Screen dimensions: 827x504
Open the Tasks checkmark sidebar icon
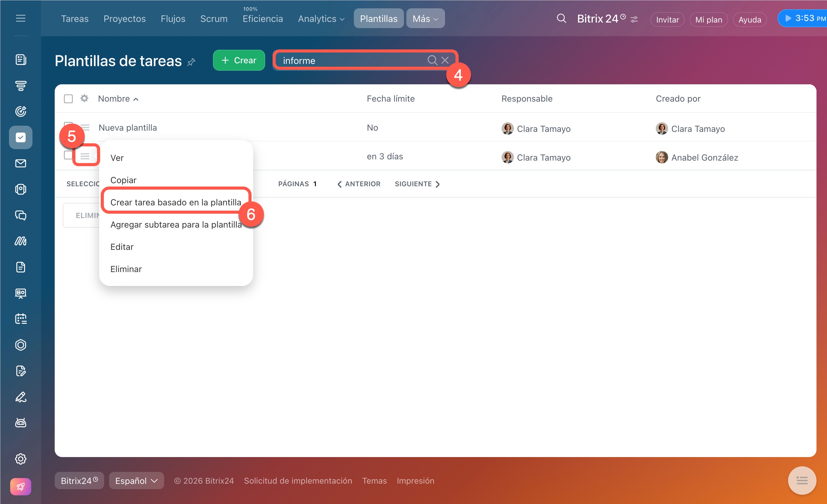(20, 137)
